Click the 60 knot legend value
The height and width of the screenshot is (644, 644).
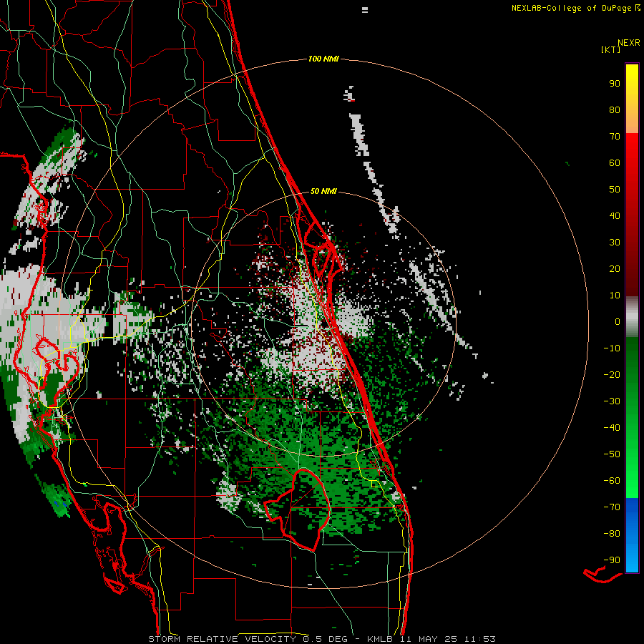coord(615,163)
